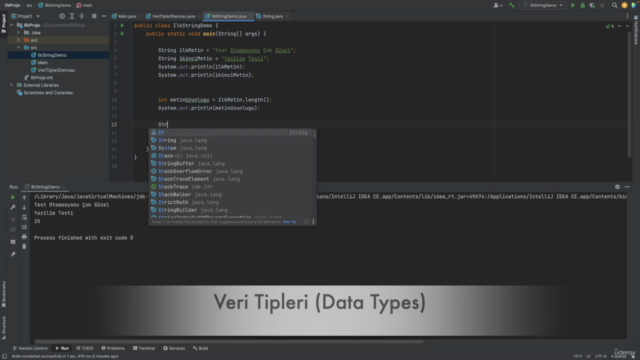Click Next Tip link in completion popup
The image size is (640, 360).
[x=289, y=222]
